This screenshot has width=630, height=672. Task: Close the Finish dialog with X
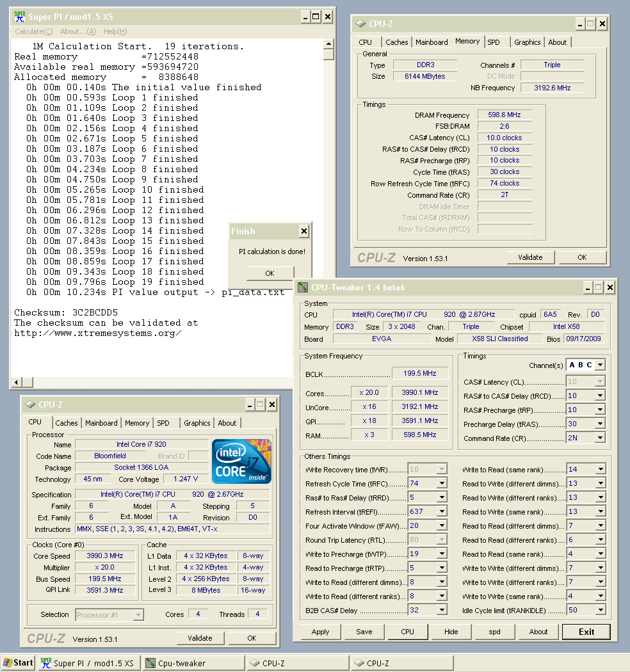pyautogui.click(x=304, y=231)
